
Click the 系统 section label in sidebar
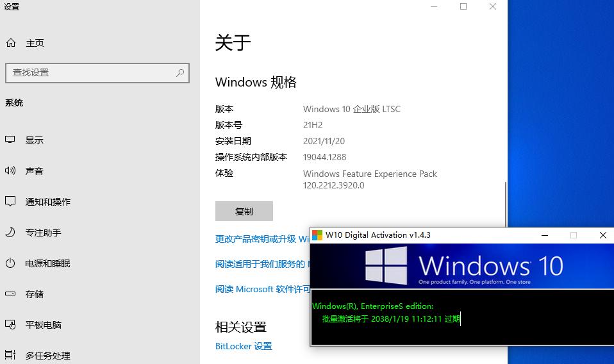click(x=14, y=103)
